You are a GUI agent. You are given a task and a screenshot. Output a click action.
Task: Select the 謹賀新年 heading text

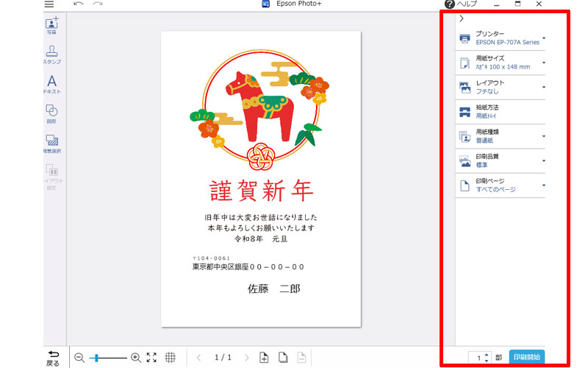[262, 191]
